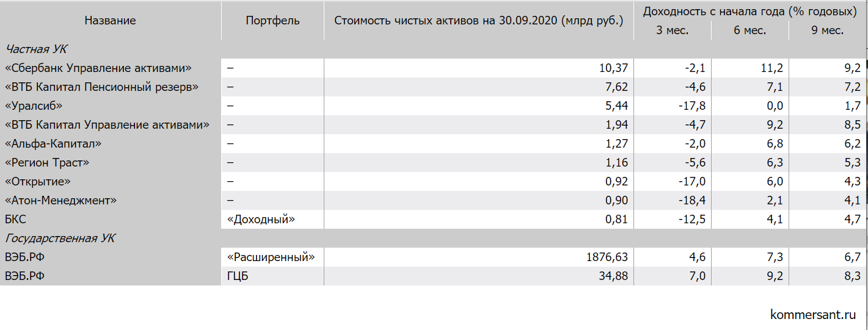The image size is (868, 330).
Task: Open the kommersant.ru source link
Action: click(813, 315)
